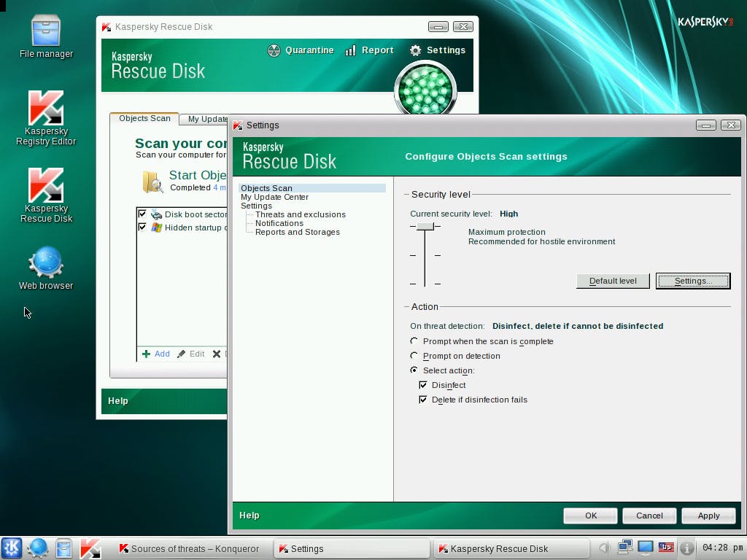Click the info tray icon near clock
This screenshot has width=747, height=560.
(x=686, y=548)
